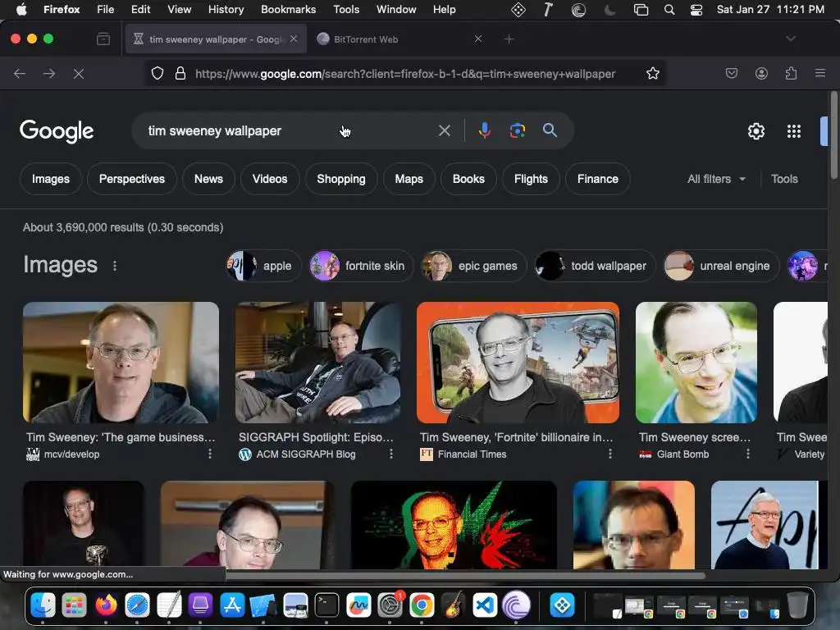This screenshot has height=630, width=840.
Task: Select the todd wallpaper image chip
Action: 595,266
